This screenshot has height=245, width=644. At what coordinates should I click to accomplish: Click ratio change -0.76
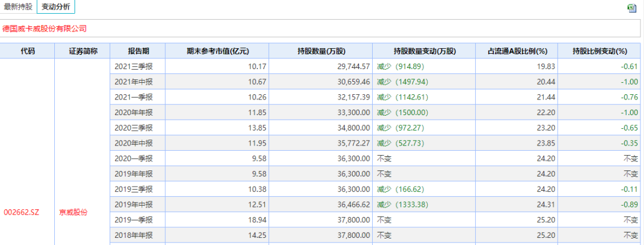point(630,97)
